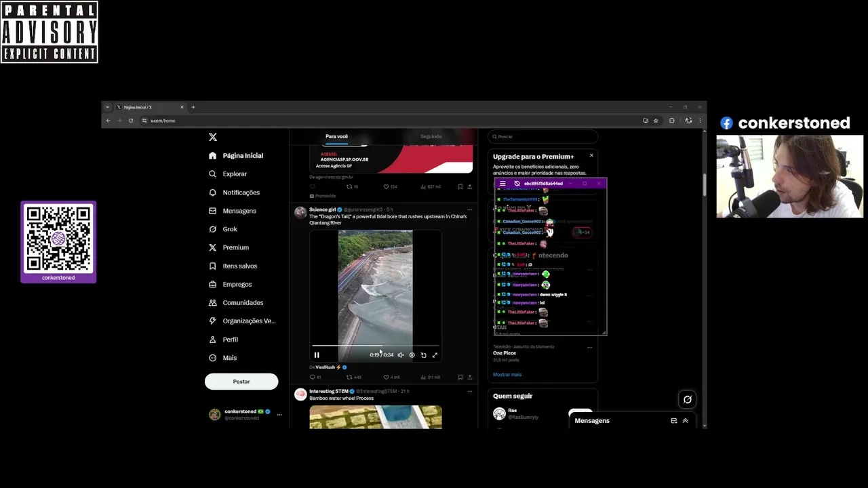
Task: Open Itens salvos in the sidebar
Action: coord(233,266)
